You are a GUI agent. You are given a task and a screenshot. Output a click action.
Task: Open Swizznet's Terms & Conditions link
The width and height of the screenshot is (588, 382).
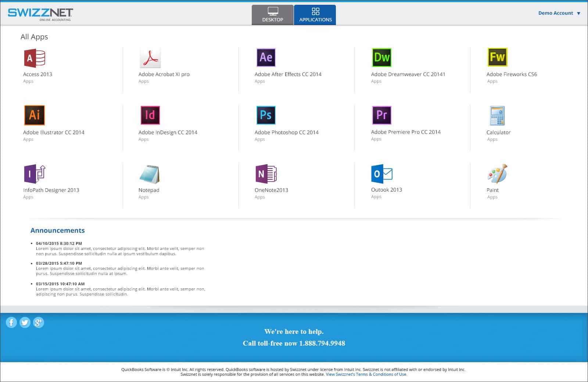(366, 374)
